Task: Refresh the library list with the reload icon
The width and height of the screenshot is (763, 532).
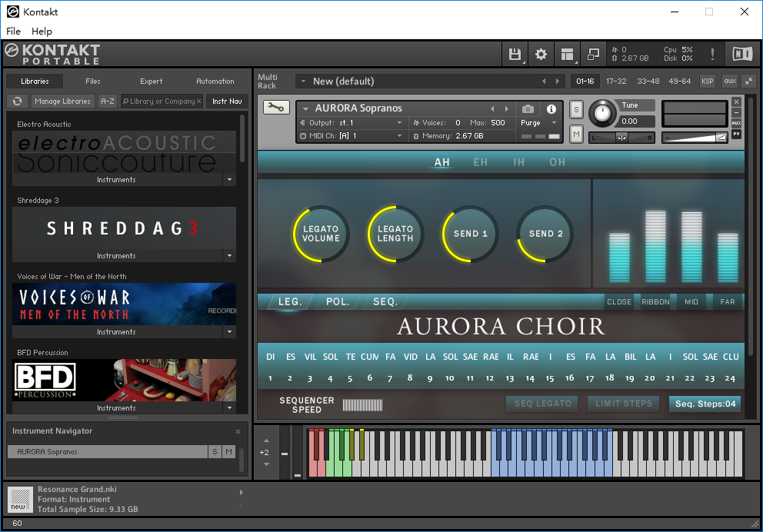Action: (18, 101)
